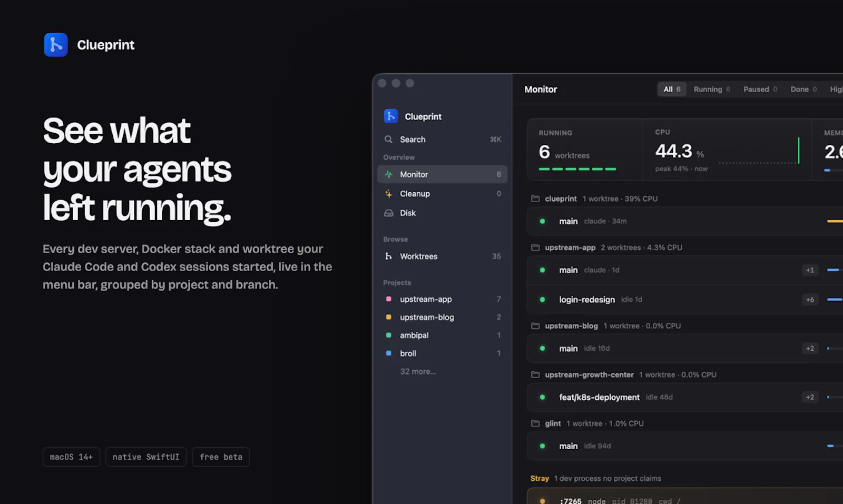Viewport: 843px width, 504px height.
Task: Open upstream-app main claude 1d row
Action: click(685, 270)
